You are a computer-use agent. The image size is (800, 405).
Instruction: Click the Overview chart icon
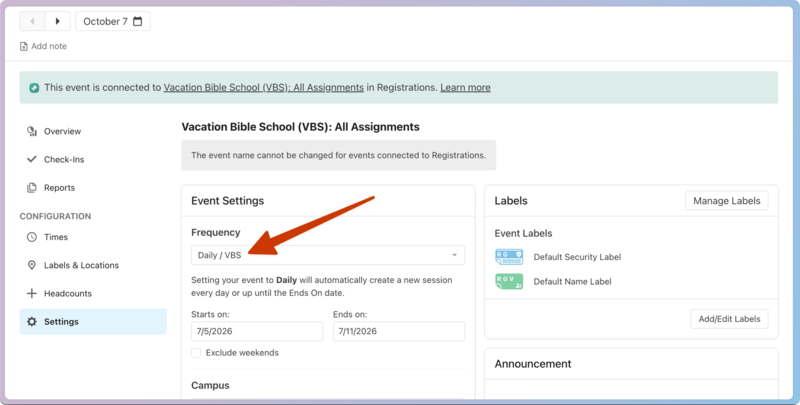click(x=32, y=131)
